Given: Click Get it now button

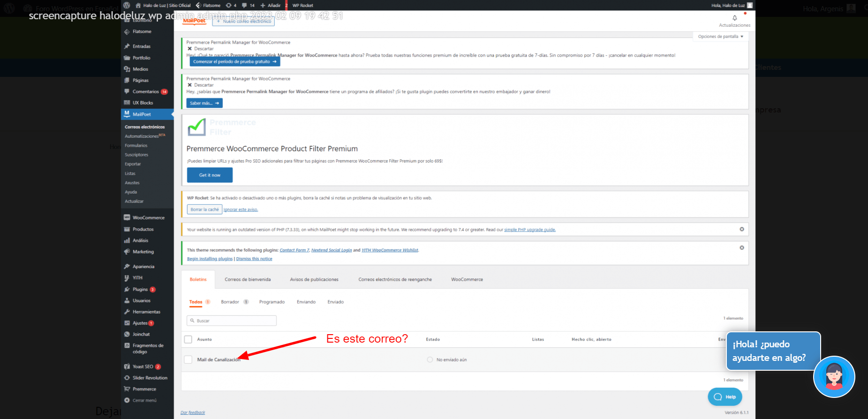Looking at the screenshot, I should tap(210, 175).
